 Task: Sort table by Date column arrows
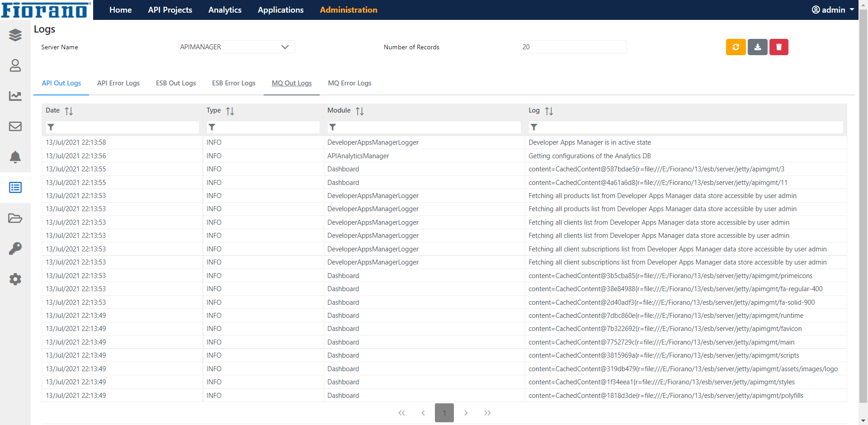69,111
